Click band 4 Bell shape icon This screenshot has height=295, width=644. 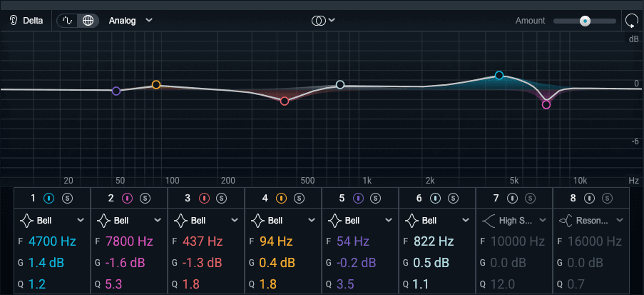(258, 221)
